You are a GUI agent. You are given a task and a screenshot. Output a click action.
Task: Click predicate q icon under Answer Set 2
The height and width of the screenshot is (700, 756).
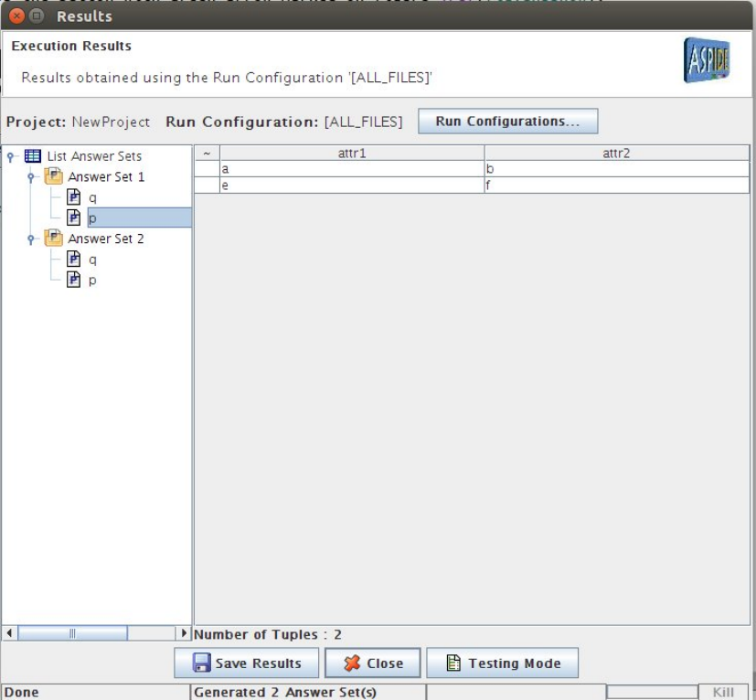click(x=73, y=259)
